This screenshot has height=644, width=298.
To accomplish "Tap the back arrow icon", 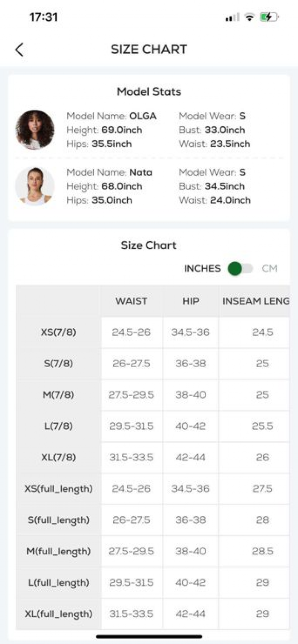I will pyautogui.click(x=19, y=50).
